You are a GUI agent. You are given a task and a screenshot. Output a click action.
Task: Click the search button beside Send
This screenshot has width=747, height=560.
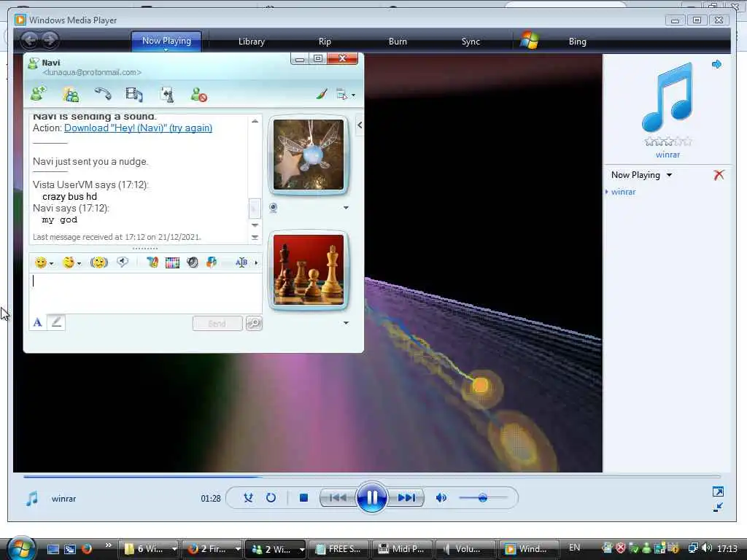coord(254,323)
